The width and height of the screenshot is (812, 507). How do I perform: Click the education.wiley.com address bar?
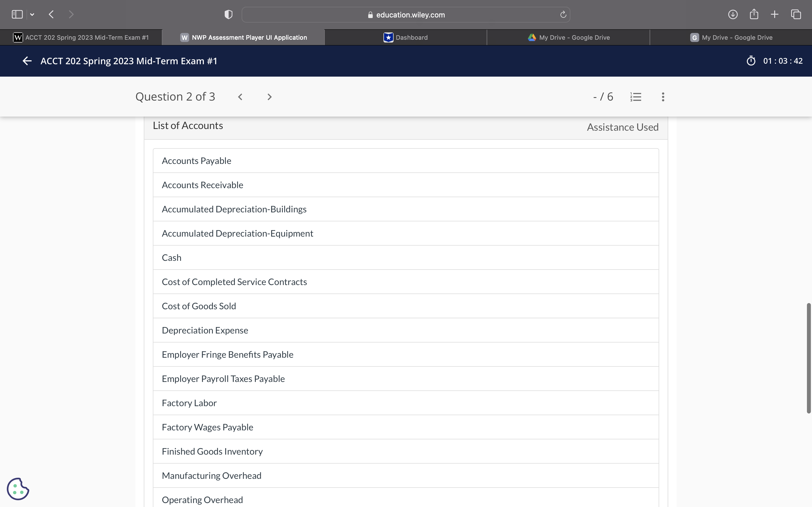pyautogui.click(x=406, y=15)
